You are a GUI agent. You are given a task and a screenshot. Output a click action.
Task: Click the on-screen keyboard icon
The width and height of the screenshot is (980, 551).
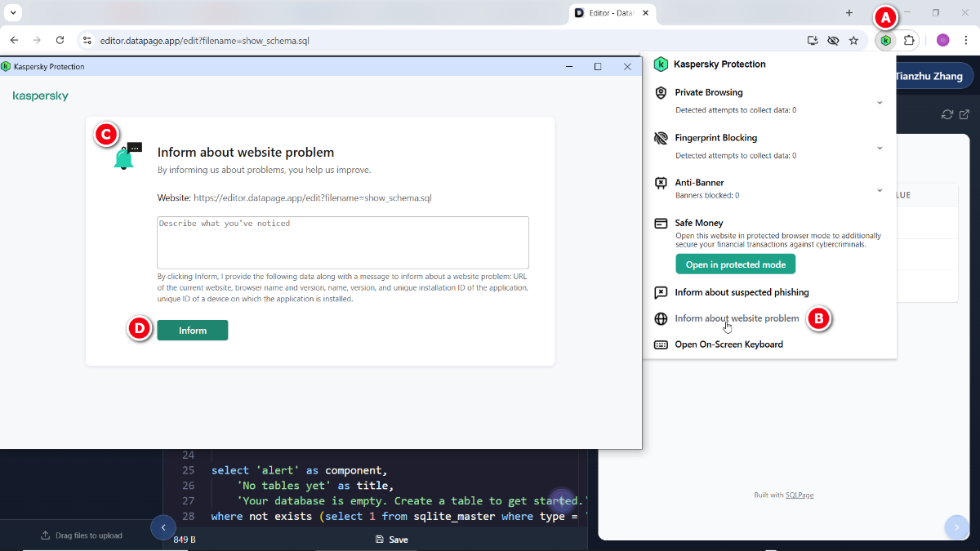pos(661,344)
